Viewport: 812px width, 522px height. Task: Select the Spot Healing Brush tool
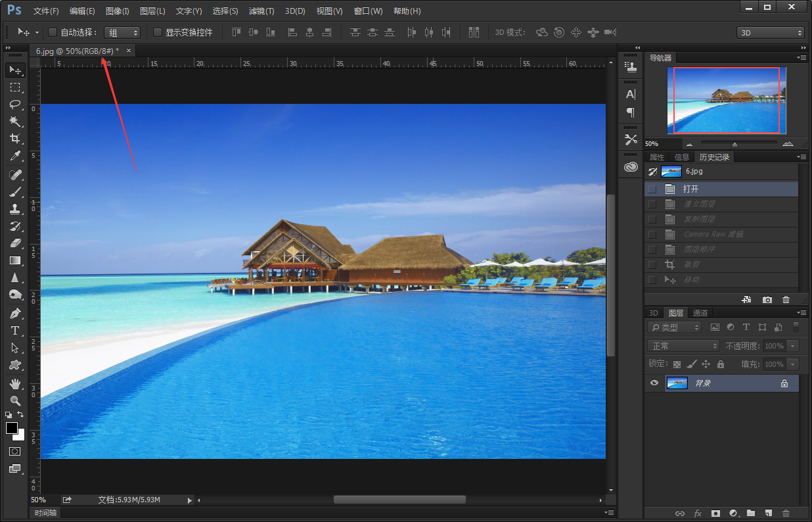pyautogui.click(x=14, y=175)
